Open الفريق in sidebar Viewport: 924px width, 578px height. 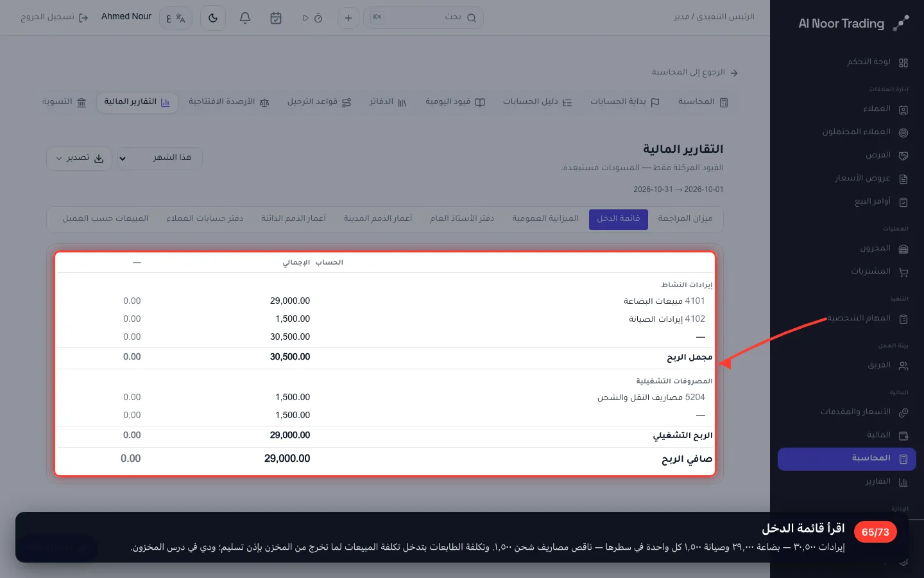pyautogui.click(x=847, y=365)
